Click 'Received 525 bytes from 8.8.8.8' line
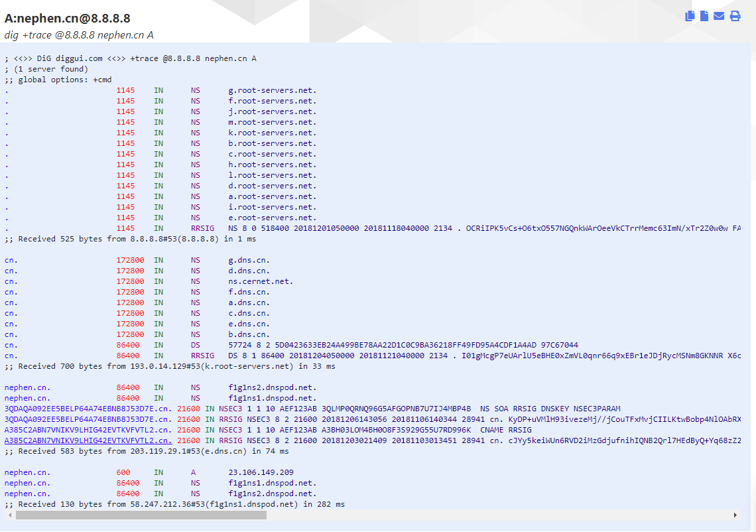This screenshot has height=532, width=756. coord(130,239)
